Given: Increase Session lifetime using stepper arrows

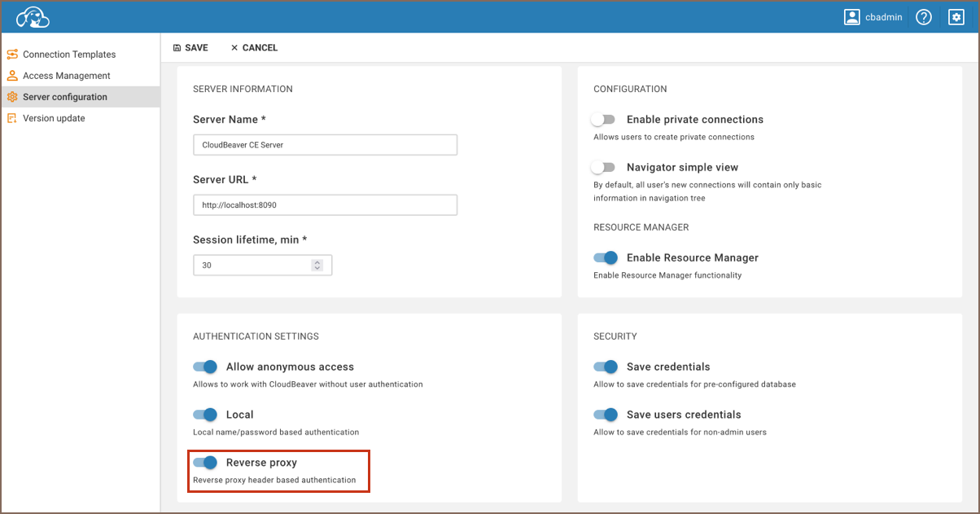Looking at the screenshot, I should [317, 262].
